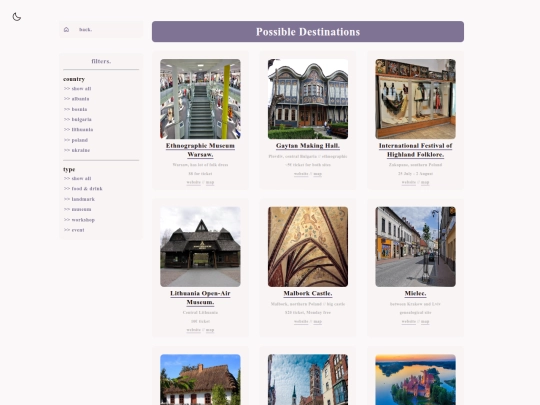Click the home icon beside back

coord(66,30)
